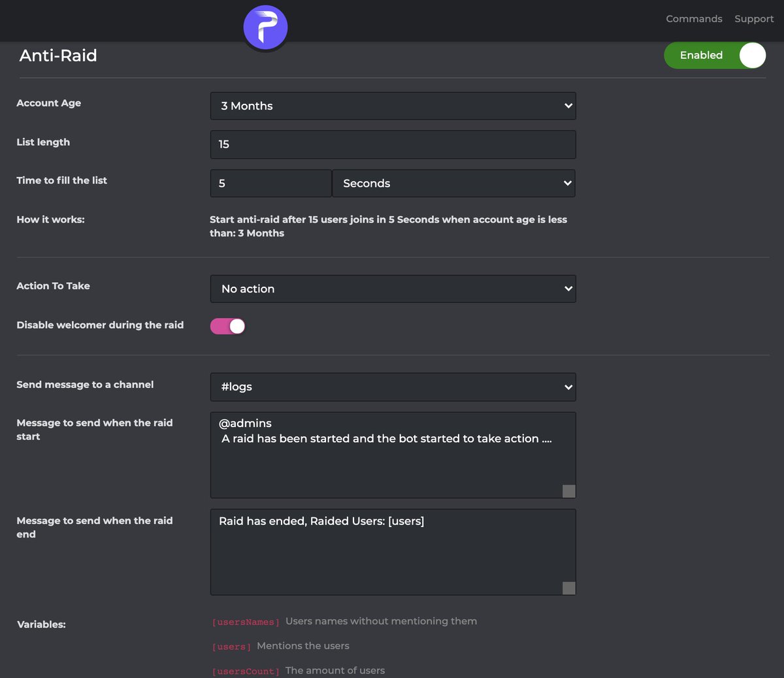The image size is (784, 678).
Task: Click the [users] variable tag
Action: [231, 647]
